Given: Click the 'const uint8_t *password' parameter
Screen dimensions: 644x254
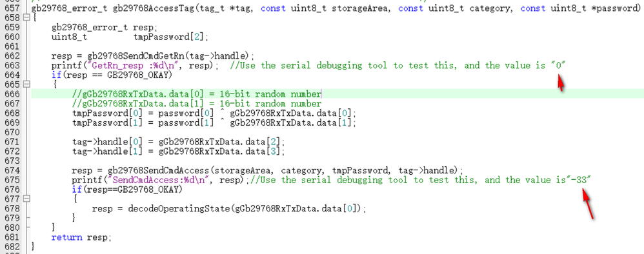Looking at the screenshot, I should (x=579, y=8).
